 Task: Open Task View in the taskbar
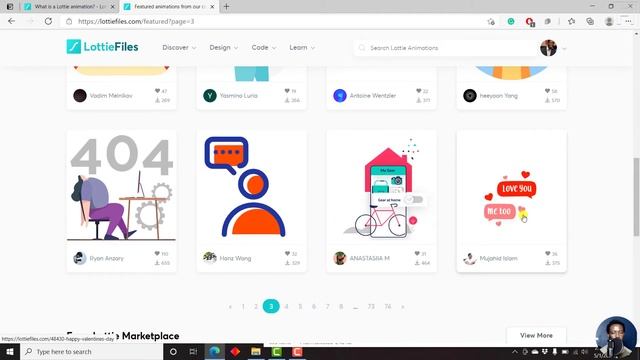pyautogui.click(x=193, y=352)
